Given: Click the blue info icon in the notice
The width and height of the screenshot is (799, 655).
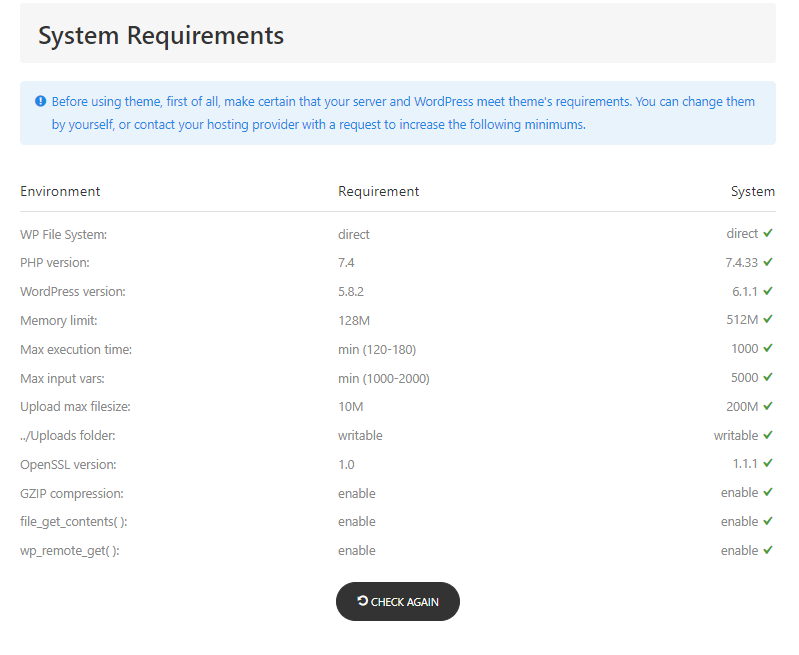Looking at the screenshot, I should 40,101.
